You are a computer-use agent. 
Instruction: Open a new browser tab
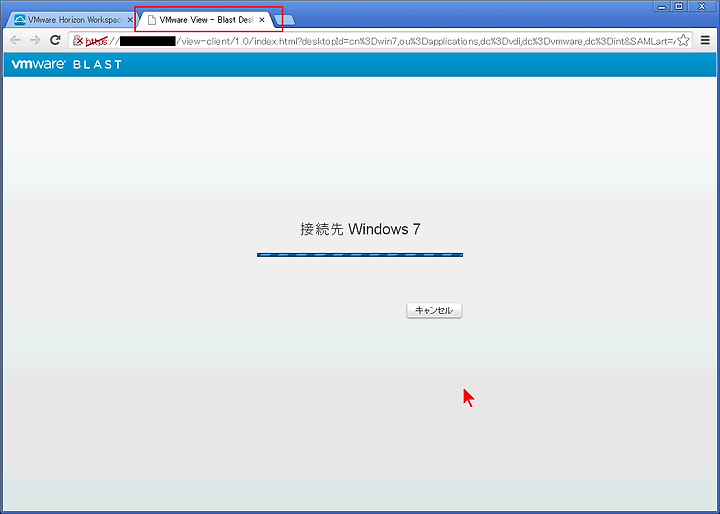pyautogui.click(x=286, y=20)
